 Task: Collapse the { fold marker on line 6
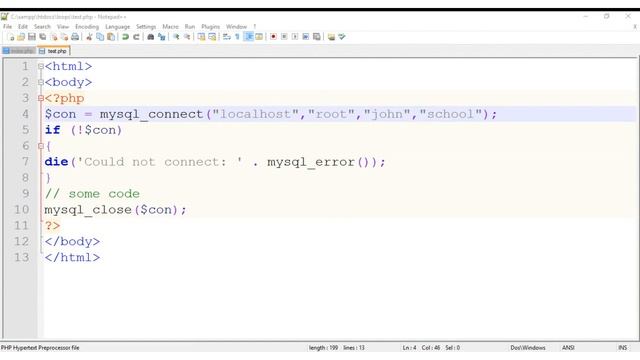click(x=40, y=146)
